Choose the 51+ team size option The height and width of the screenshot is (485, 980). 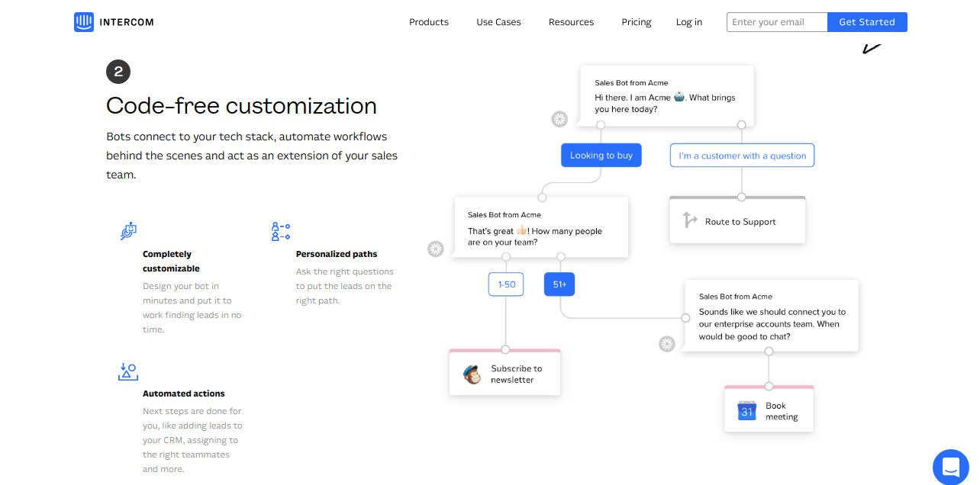pos(559,284)
